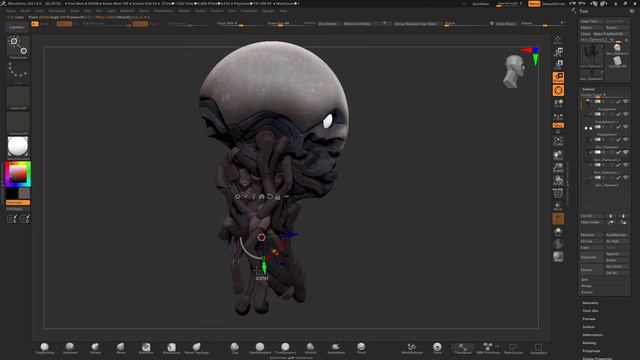This screenshot has width=640, height=360.
Task: Click the gizmo home icon
Action: pyautogui.click(x=262, y=197)
